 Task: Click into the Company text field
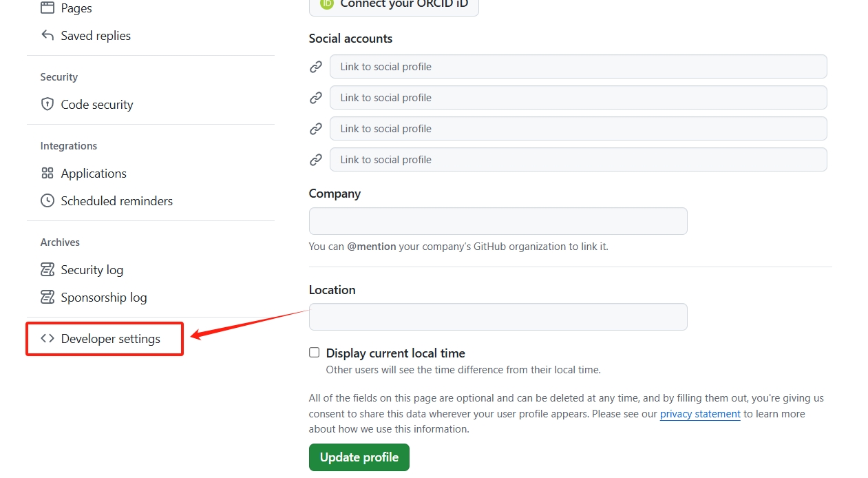(498, 221)
